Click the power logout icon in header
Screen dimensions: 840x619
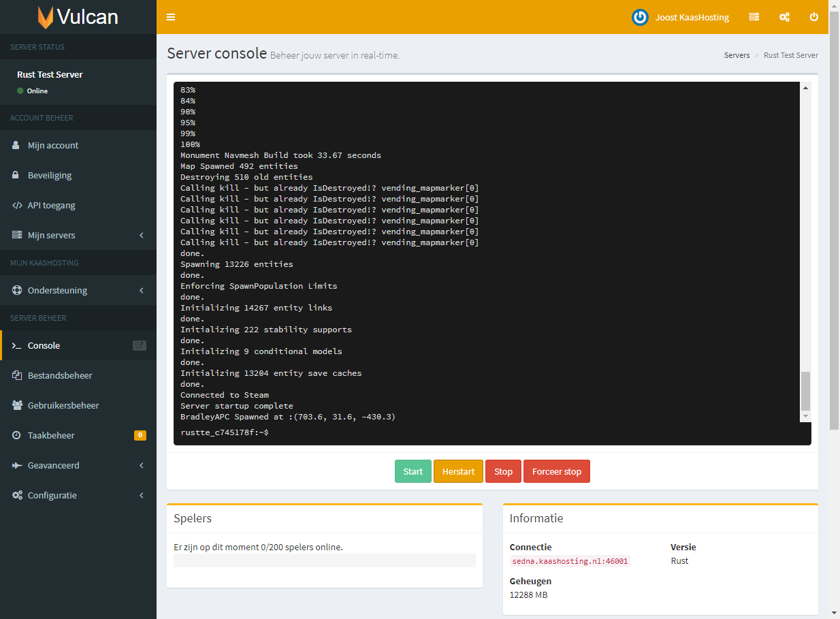[x=813, y=17]
